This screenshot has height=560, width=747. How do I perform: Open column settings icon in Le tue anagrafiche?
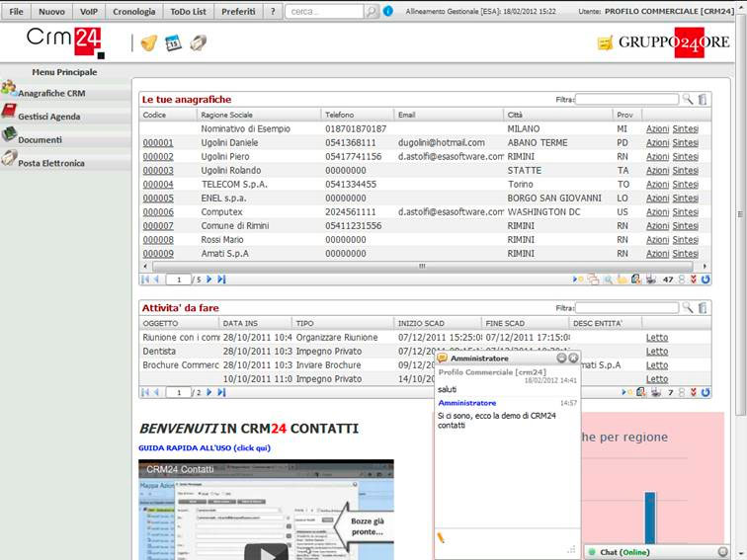(703, 99)
